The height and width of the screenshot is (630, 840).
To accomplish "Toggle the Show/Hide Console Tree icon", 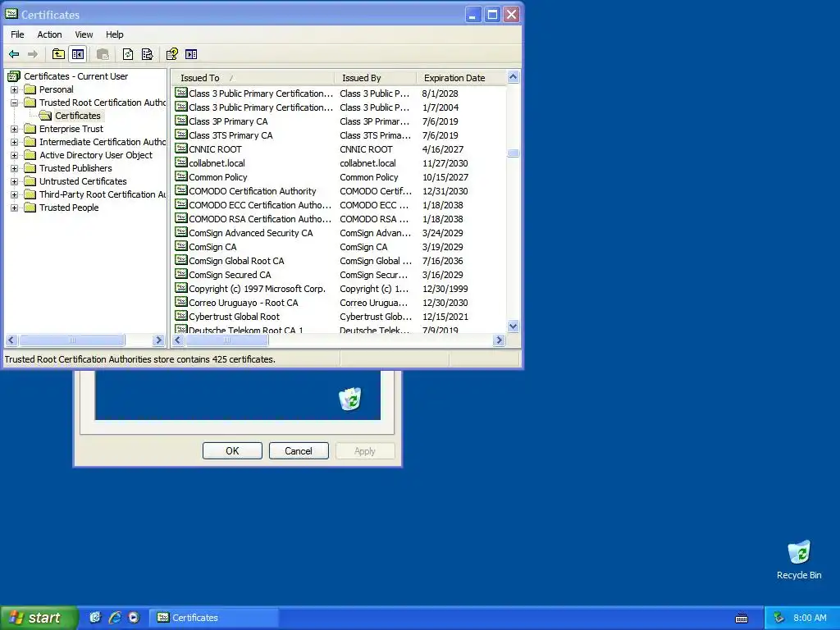I will [x=78, y=54].
